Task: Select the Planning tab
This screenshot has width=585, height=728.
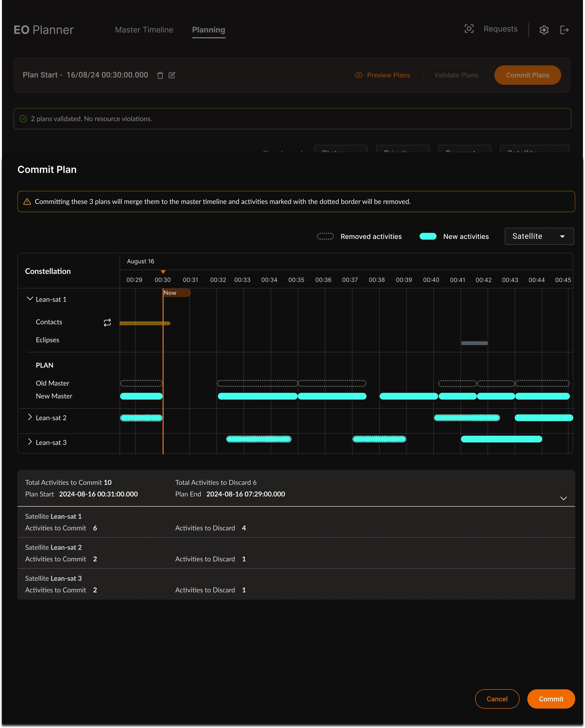Action: pyautogui.click(x=209, y=30)
